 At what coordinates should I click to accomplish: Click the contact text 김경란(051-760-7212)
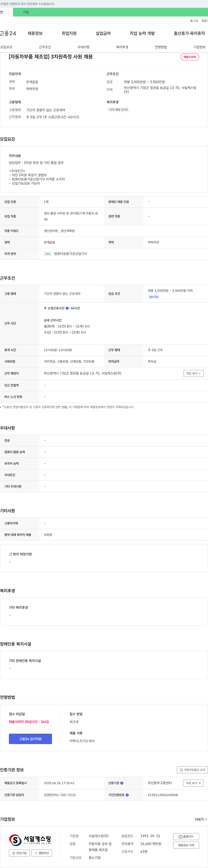[x=60, y=795]
